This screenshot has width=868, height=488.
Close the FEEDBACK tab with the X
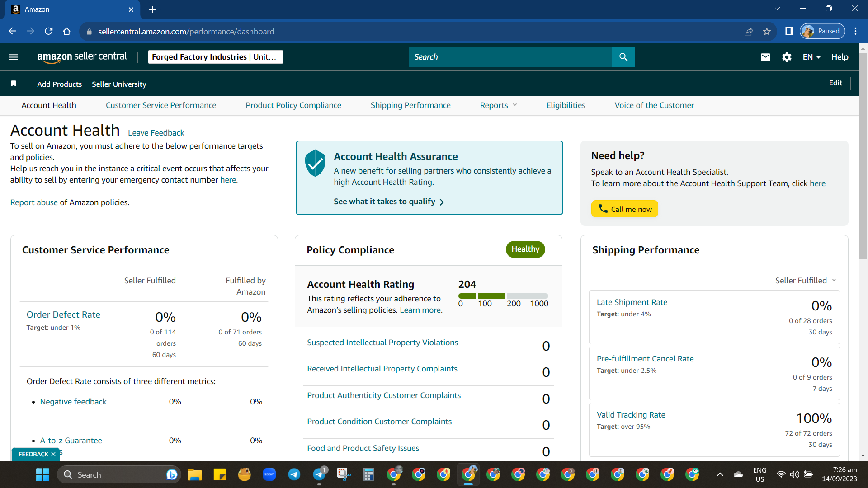53,454
